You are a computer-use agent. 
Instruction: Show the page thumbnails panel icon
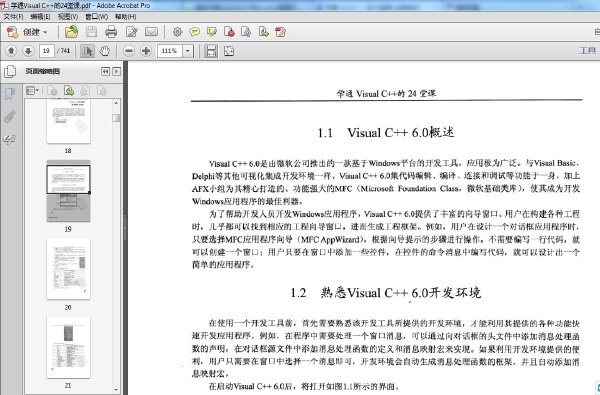coord(10,72)
